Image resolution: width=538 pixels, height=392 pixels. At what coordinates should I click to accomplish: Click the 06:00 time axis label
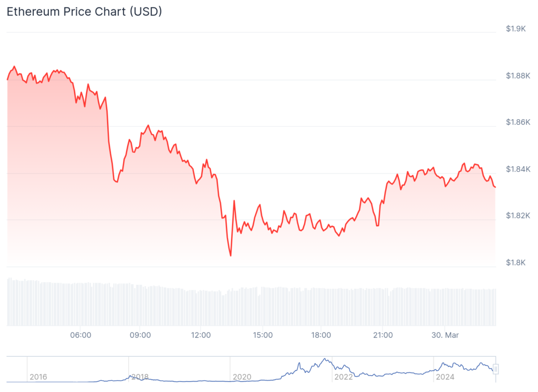coord(80,335)
